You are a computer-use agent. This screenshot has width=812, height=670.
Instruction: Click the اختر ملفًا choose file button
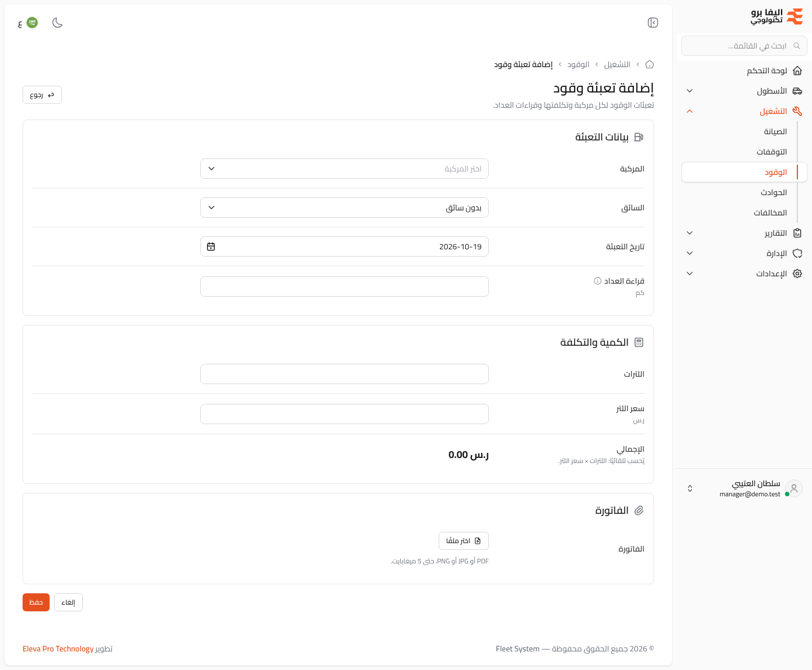click(x=464, y=541)
